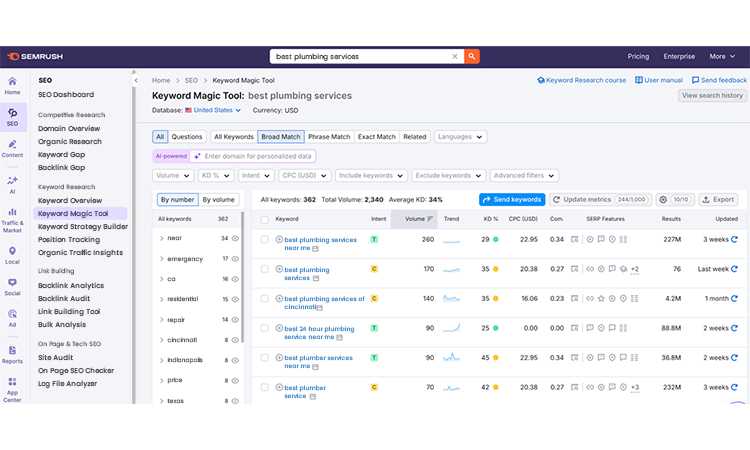The height and width of the screenshot is (450, 750).
Task: Check the 'best plumber service' row
Action: tap(264, 387)
